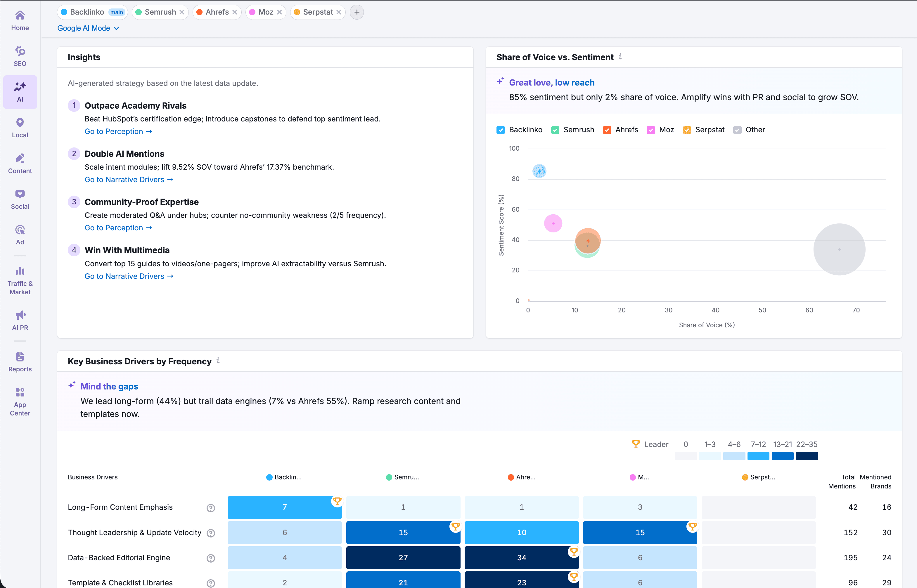
Task: Open the AI PR megaphone icon
Action: pos(20,315)
